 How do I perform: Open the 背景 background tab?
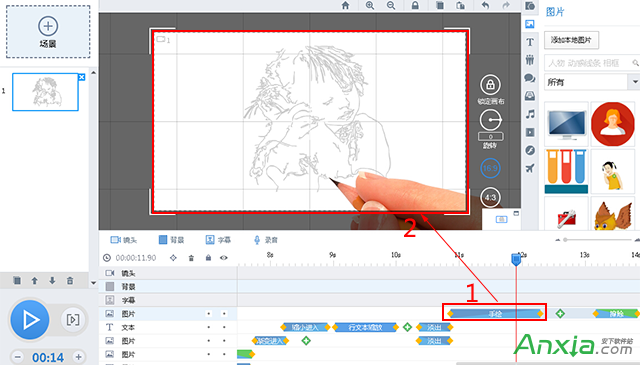[x=171, y=240]
